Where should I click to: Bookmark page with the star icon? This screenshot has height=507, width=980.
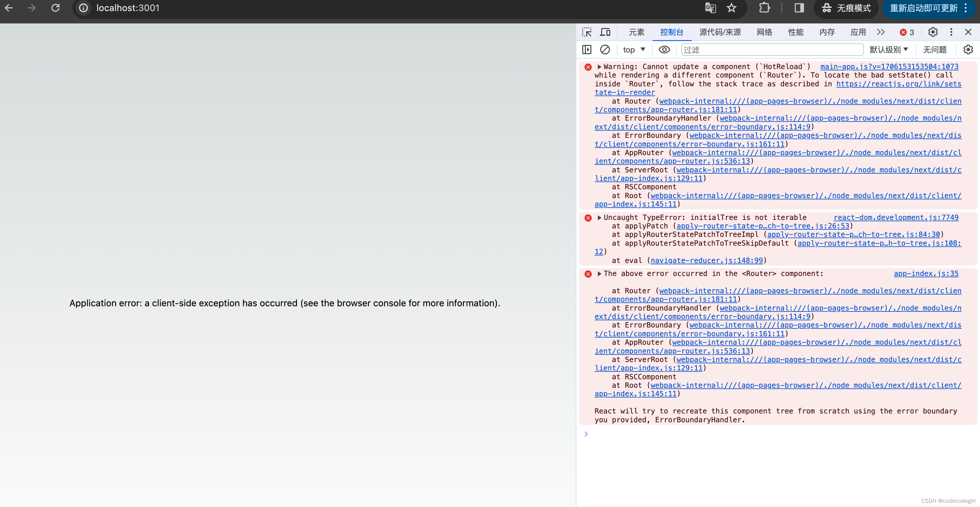(x=732, y=8)
